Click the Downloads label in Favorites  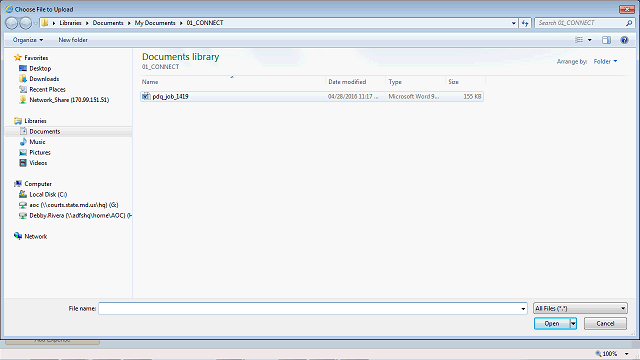[x=44, y=79]
